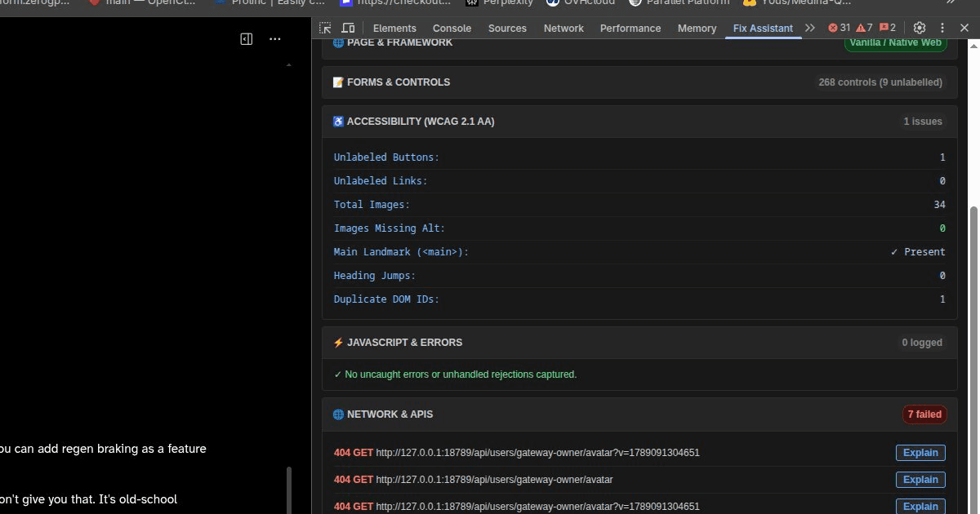Image resolution: width=980 pixels, height=514 pixels.
Task: Click the old-school chat text line
Action: coord(88,499)
